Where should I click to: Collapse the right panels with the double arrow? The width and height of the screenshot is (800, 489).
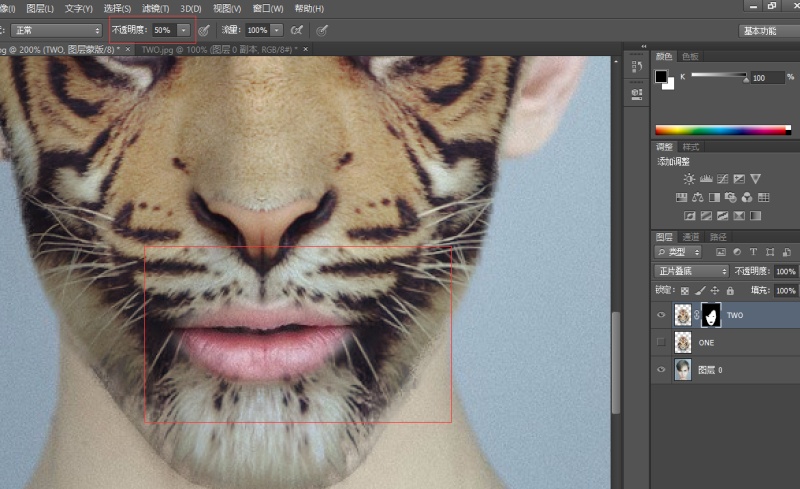pyautogui.click(x=644, y=46)
